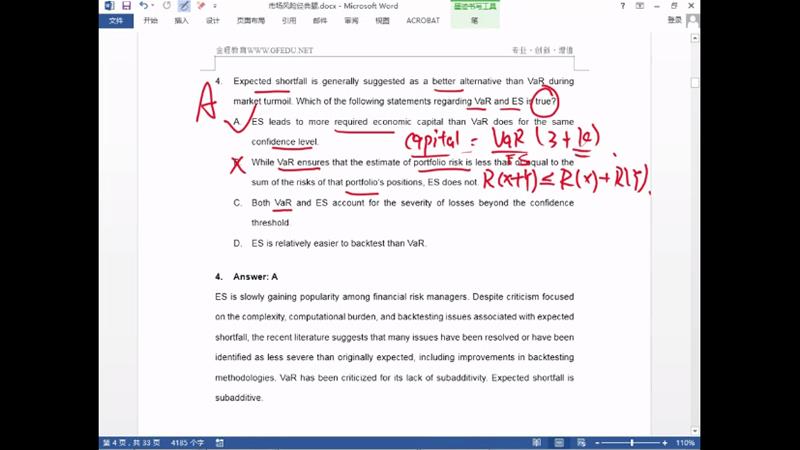This screenshot has width=800, height=450.
Task: Click the zoom slider handle
Action: point(632,443)
